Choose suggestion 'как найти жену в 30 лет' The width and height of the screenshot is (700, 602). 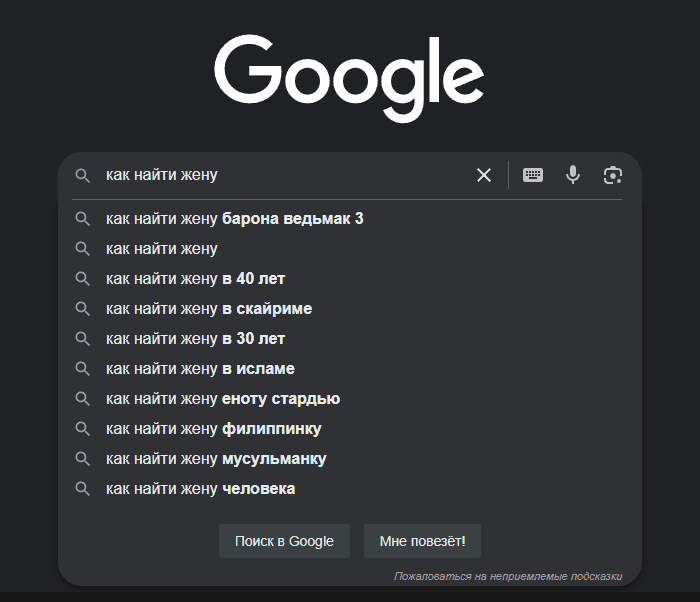[350, 339]
